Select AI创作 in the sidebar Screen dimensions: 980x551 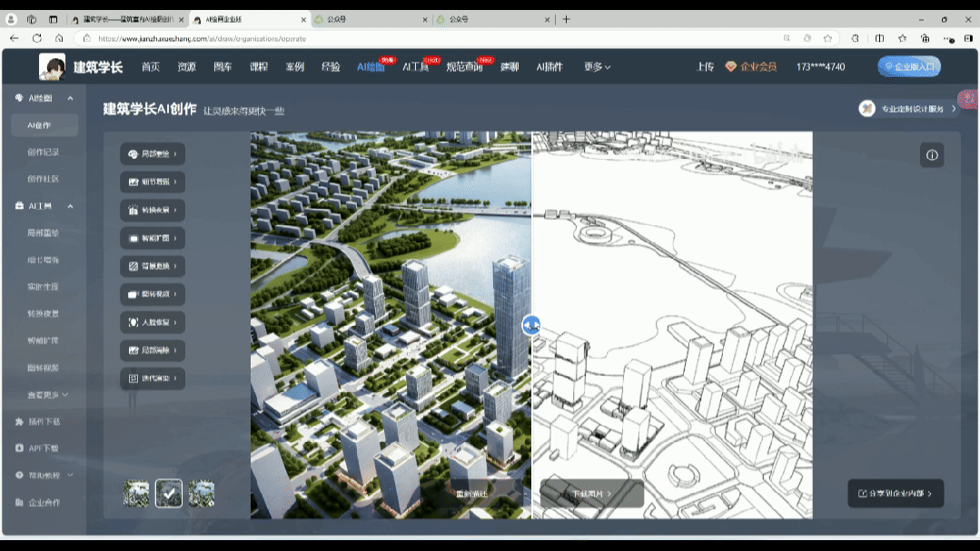[45, 125]
